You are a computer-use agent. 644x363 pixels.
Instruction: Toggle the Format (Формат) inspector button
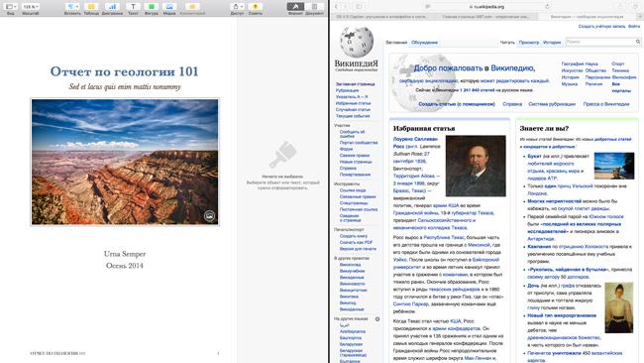tap(295, 7)
